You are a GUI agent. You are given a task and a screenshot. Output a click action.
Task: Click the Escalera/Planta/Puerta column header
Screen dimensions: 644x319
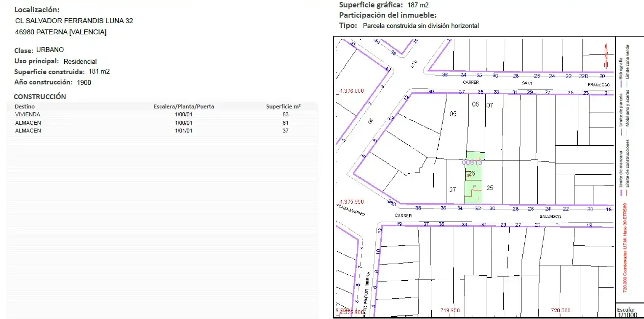[184, 106]
